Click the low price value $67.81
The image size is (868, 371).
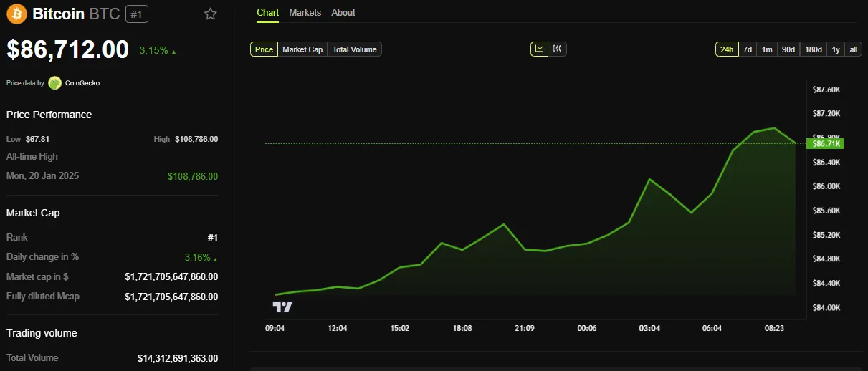(x=37, y=139)
